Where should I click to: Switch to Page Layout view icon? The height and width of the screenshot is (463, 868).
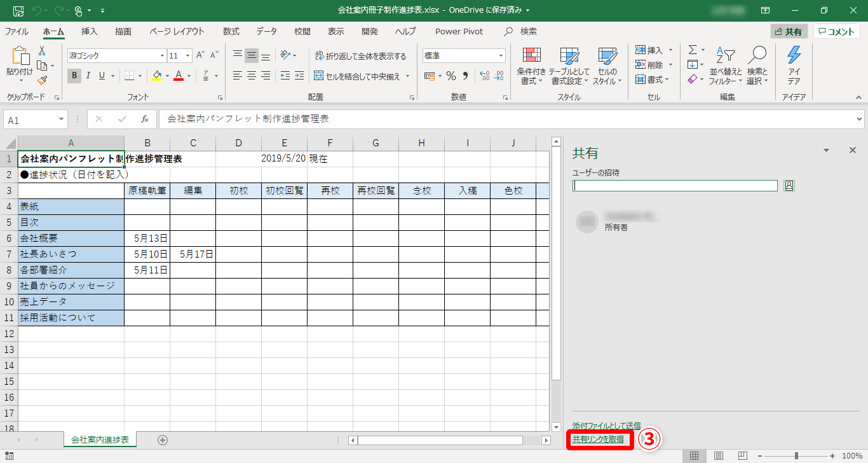click(719, 455)
